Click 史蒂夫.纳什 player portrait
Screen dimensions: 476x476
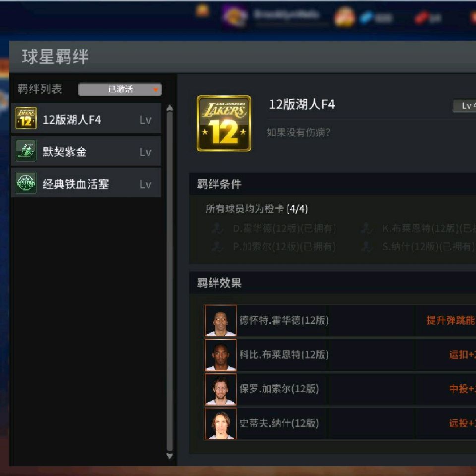click(220, 423)
